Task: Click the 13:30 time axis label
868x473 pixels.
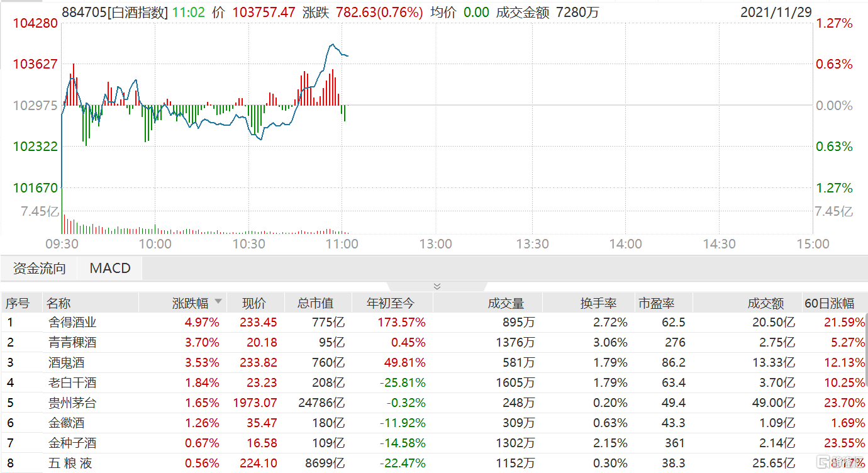Action: [x=532, y=244]
